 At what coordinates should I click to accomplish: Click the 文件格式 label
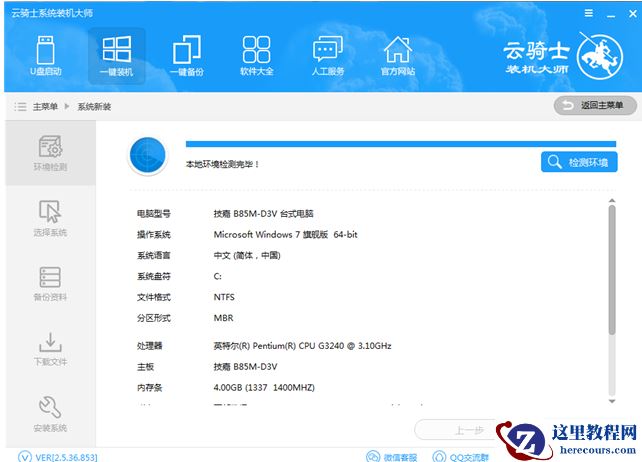pos(154,297)
